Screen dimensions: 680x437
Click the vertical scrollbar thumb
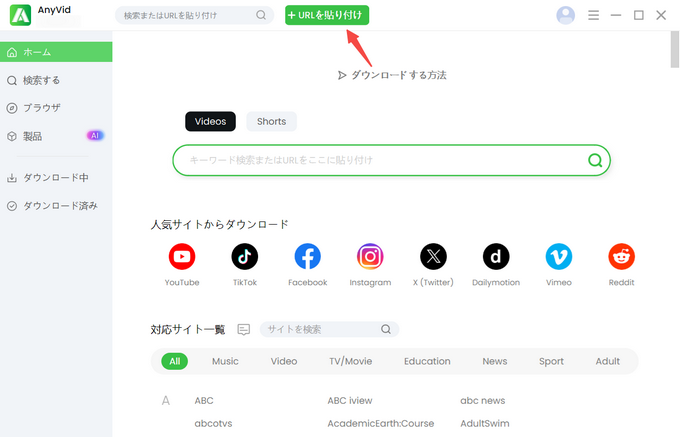675,50
